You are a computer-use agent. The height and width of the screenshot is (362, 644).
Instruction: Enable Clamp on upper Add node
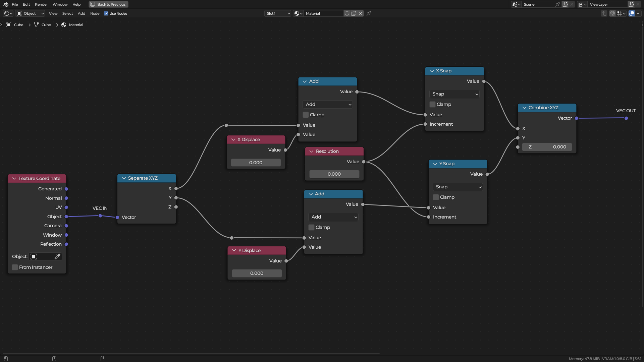306,115
